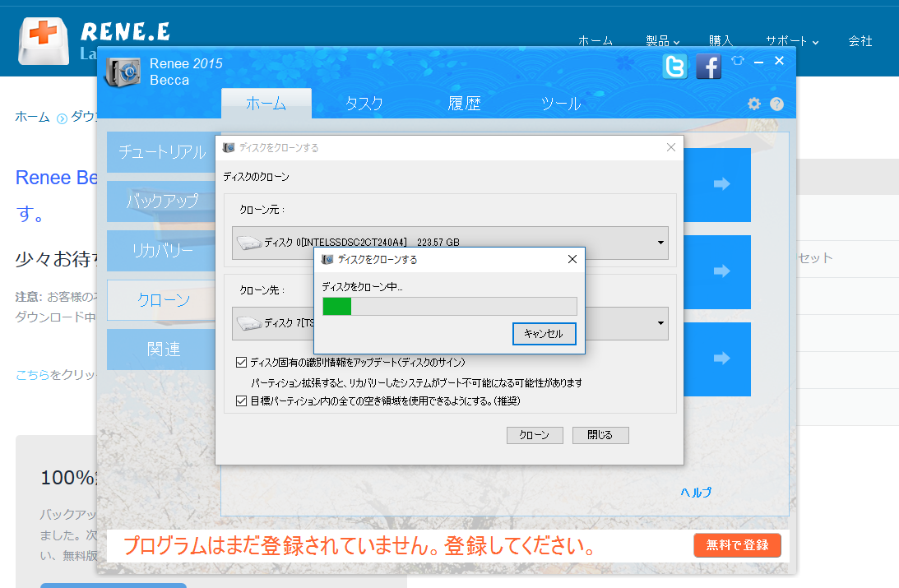Image resolution: width=899 pixels, height=588 pixels.
Task: Click the bottom blue arrow tile
Action: point(717,359)
